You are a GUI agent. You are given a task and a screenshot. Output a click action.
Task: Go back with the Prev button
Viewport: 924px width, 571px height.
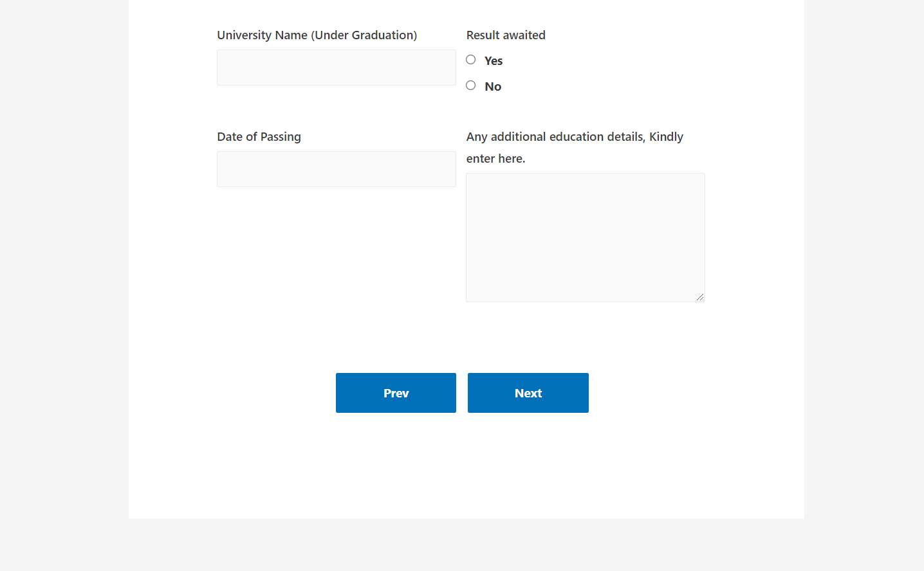pos(396,393)
